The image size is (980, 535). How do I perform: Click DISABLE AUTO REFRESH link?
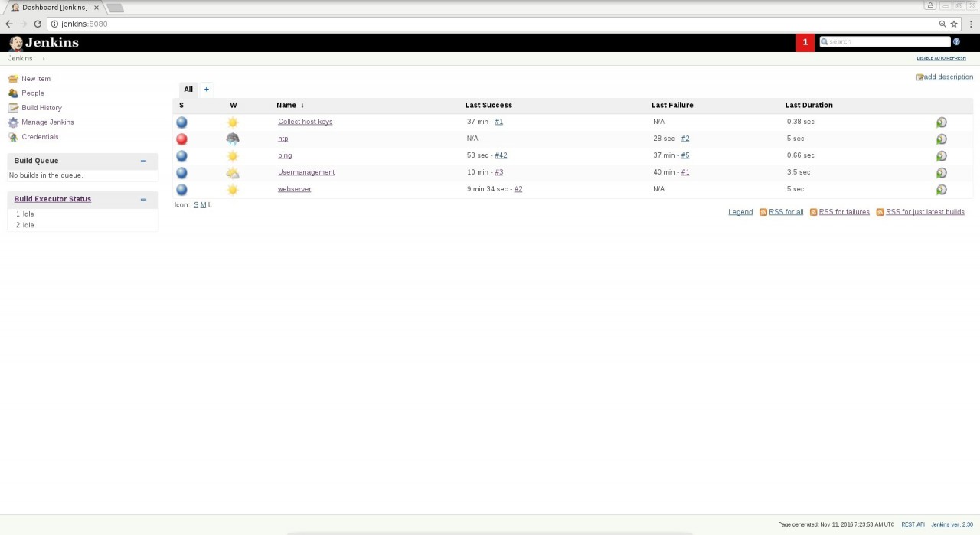(941, 59)
